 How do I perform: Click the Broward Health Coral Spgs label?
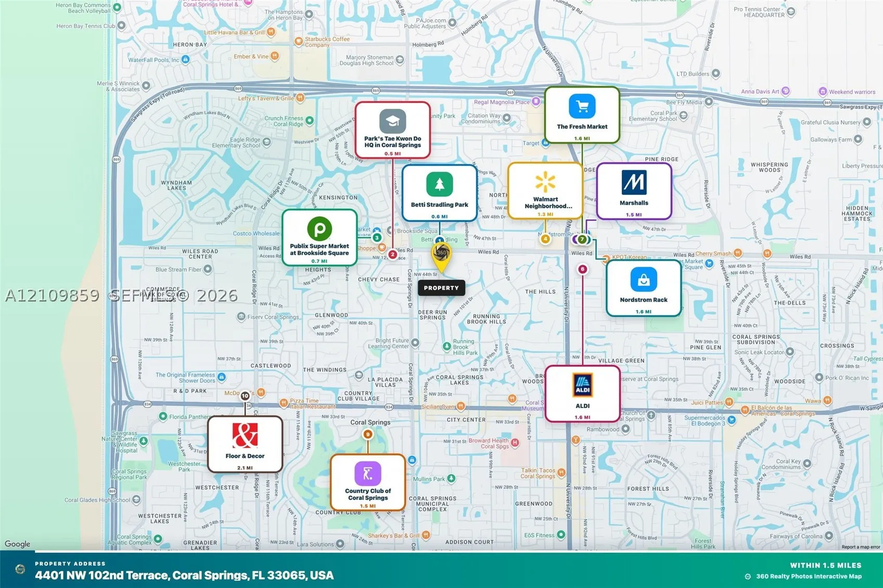pos(489,443)
